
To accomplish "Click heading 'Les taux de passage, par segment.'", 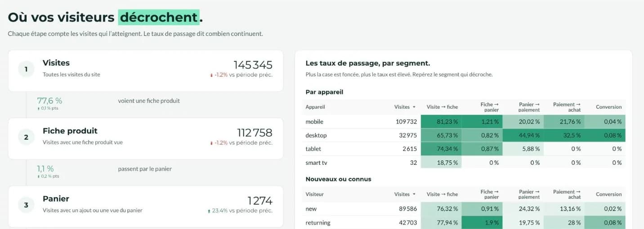I will [x=367, y=63].
